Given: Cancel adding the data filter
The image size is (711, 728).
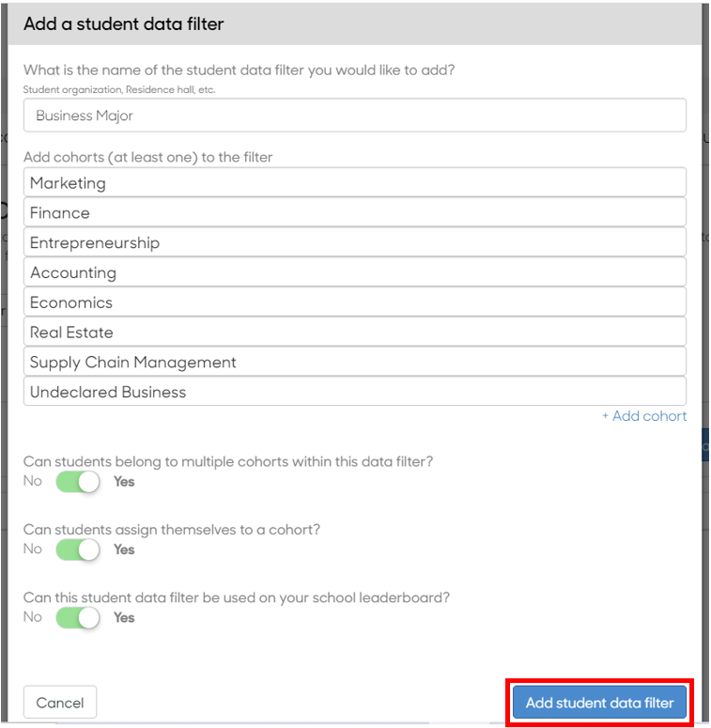Looking at the screenshot, I should 60,702.
